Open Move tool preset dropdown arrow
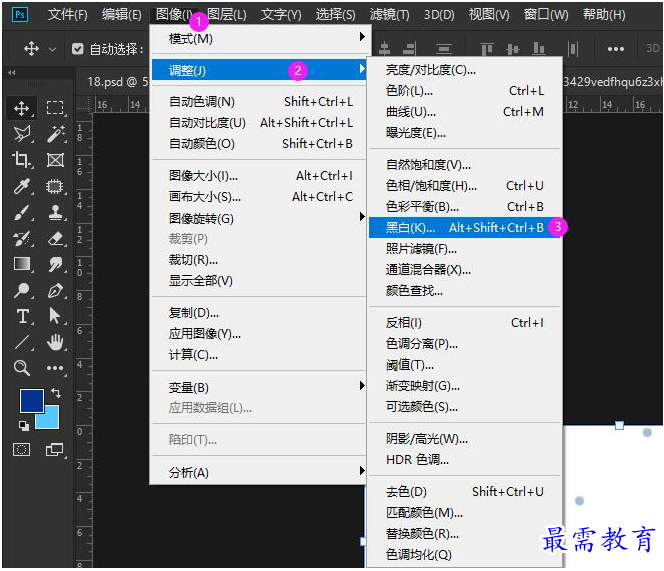664x571 pixels. (x=52, y=49)
